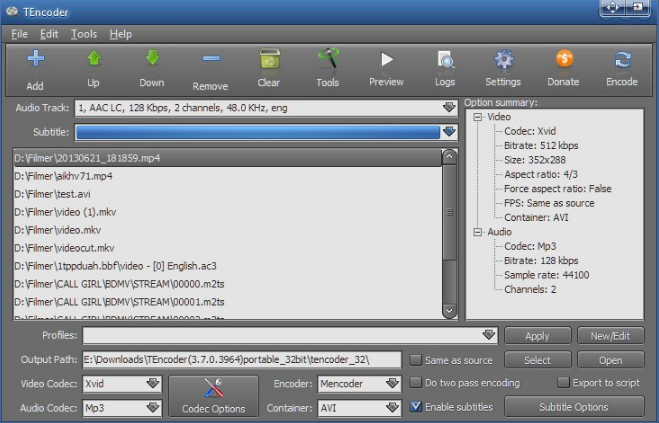Clear the file list with Clear icon
Screen dimensions: 659x423
[269, 60]
